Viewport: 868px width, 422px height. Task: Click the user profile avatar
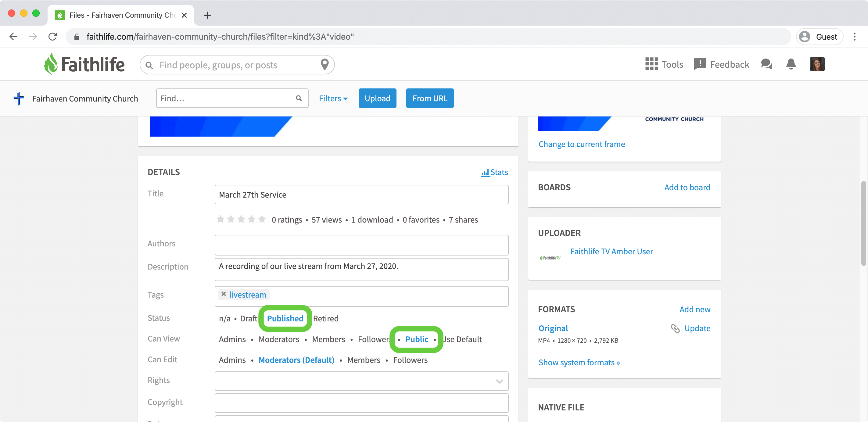click(817, 64)
